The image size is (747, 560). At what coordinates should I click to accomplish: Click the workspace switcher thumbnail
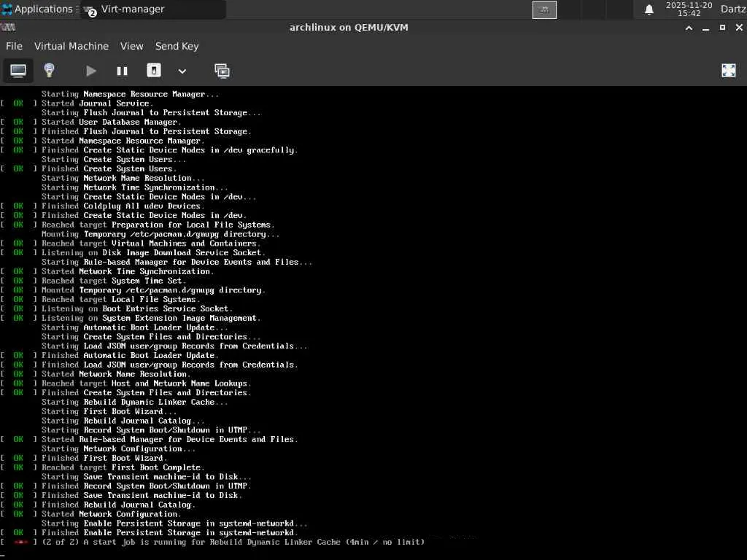tap(544, 9)
